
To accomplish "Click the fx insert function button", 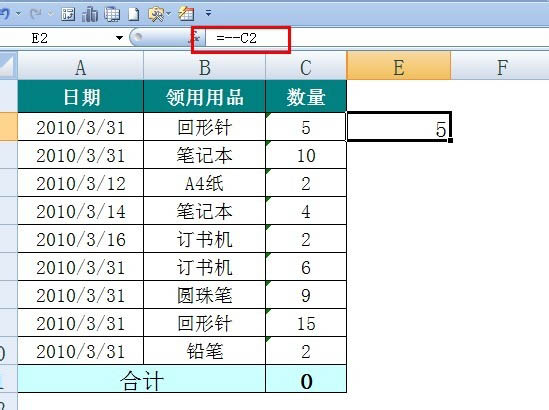I will click(x=197, y=37).
